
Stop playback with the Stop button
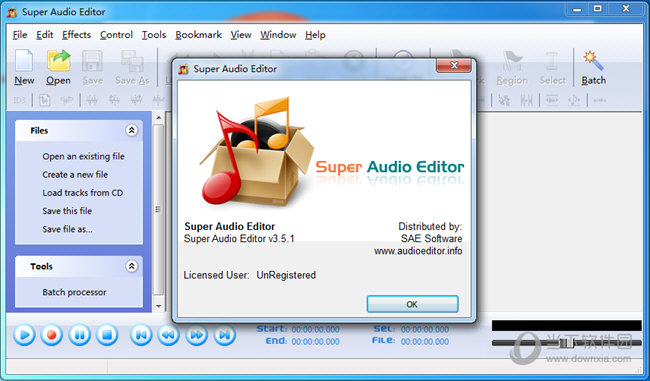coord(107,335)
